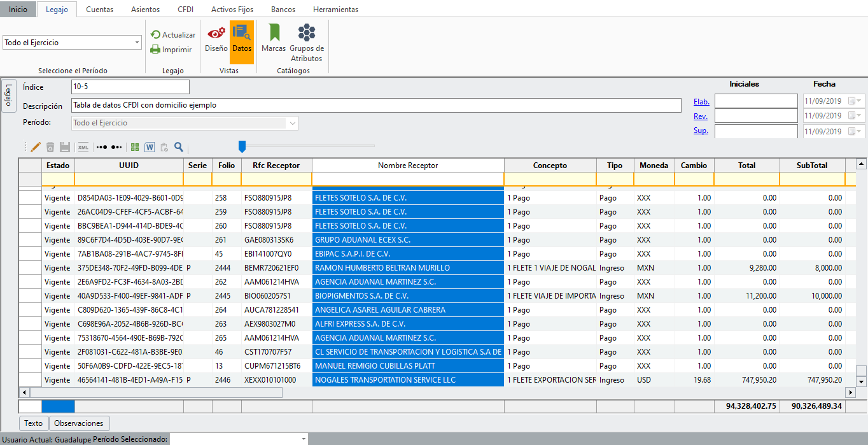Switch to Diseño view
868x445 pixels.
pyautogui.click(x=216, y=38)
